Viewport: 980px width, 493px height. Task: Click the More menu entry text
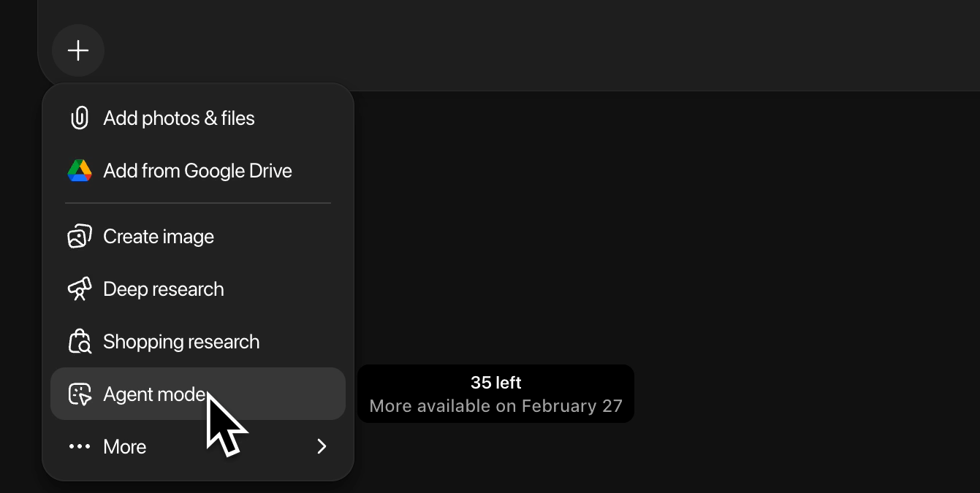click(124, 446)
